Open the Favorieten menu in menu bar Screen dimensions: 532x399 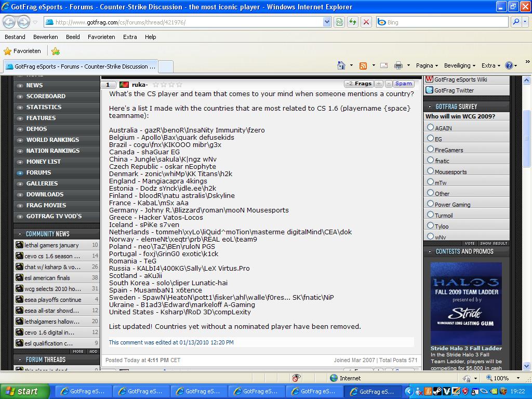tap(101, 37)
